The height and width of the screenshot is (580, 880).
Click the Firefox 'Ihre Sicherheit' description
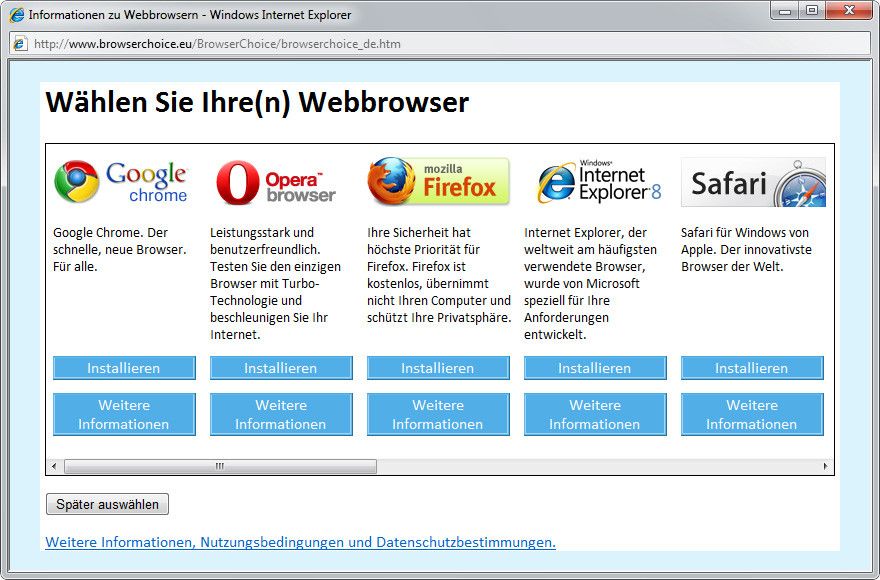439,275
